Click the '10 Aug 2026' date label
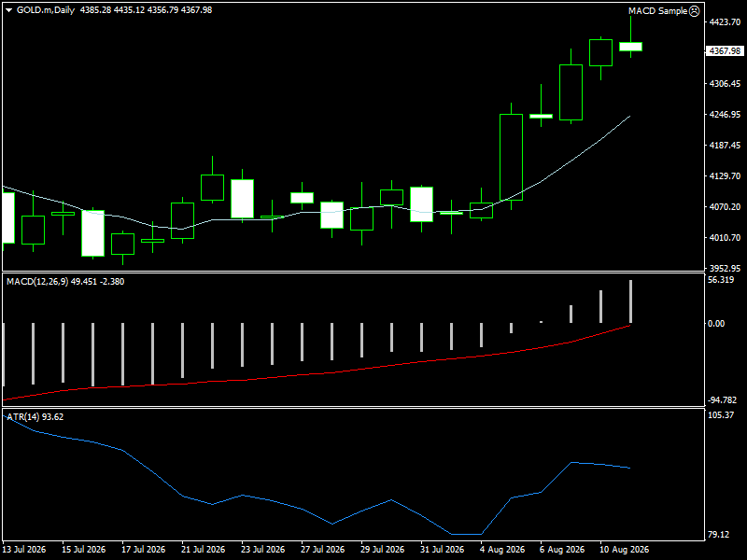Screen dimensions: 747x560 [624, 550]
